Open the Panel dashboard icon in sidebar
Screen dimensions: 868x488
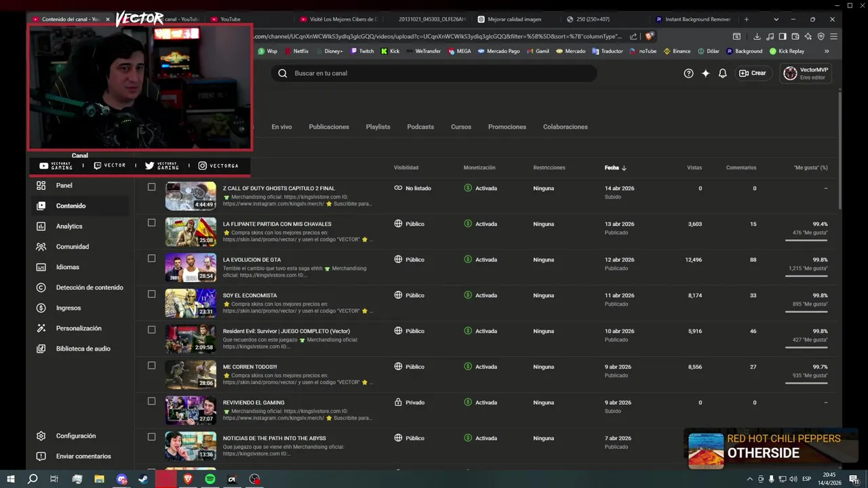pos(41,186)
